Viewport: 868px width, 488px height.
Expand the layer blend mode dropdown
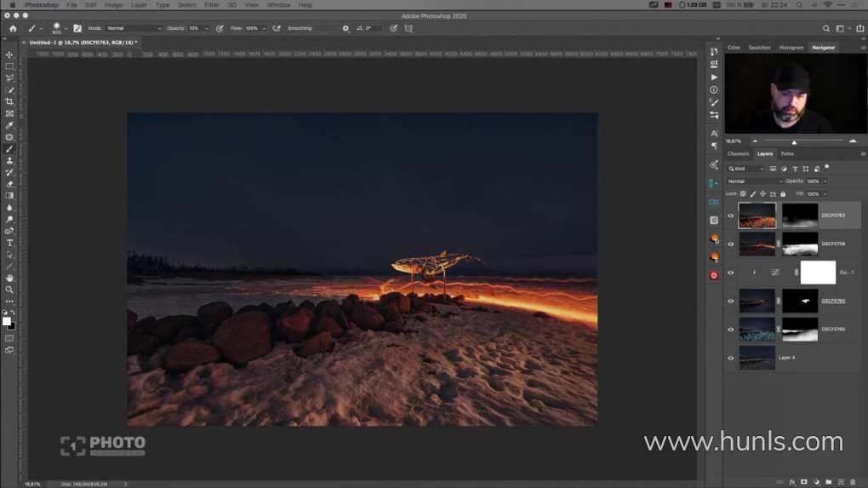tap(754, 181)
